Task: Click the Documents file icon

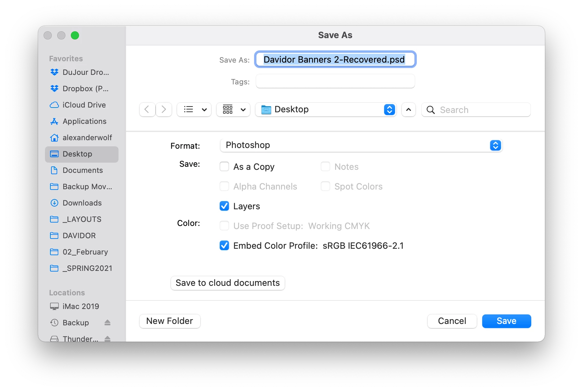Action: pos(54,170)
